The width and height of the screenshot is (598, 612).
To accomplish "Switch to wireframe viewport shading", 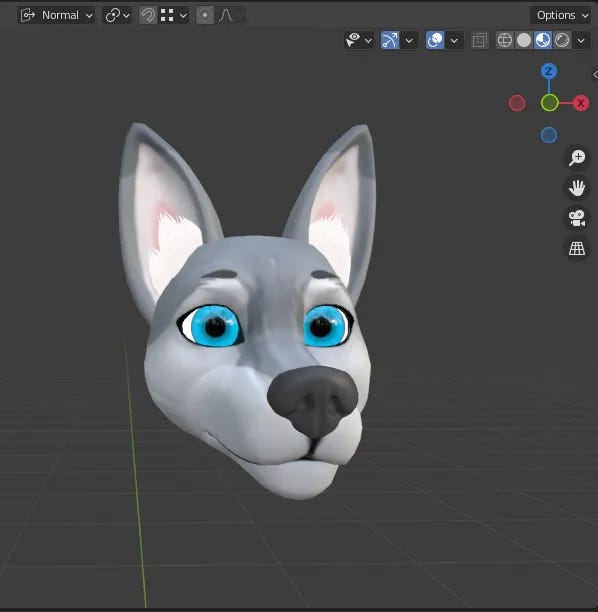I will (x=505, y=40).
